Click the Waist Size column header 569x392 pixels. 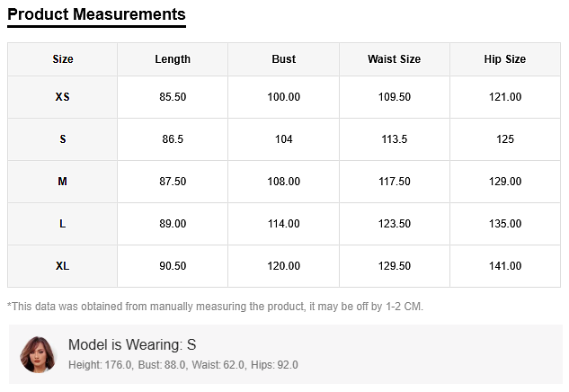coord(394,59)
